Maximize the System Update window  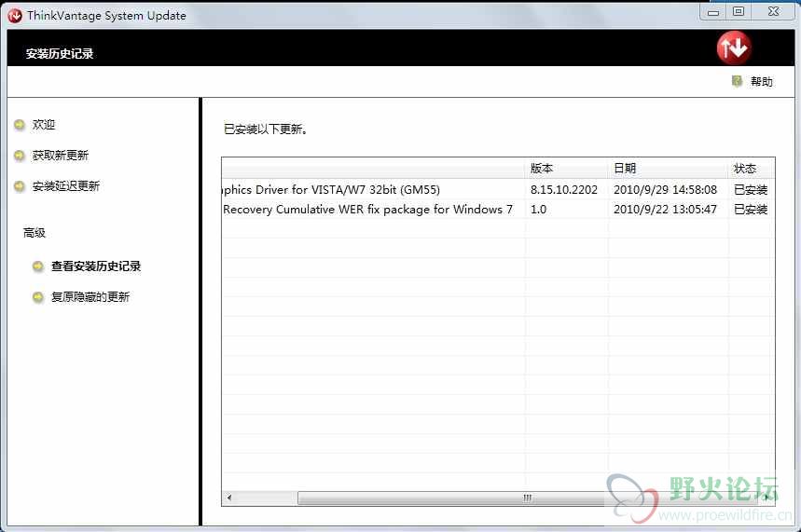point(739,12)
